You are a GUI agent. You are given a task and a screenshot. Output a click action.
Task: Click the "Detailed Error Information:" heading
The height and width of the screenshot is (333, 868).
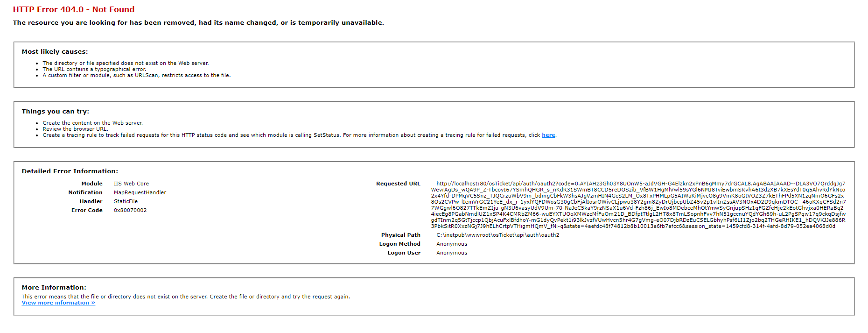click(70, 171)
